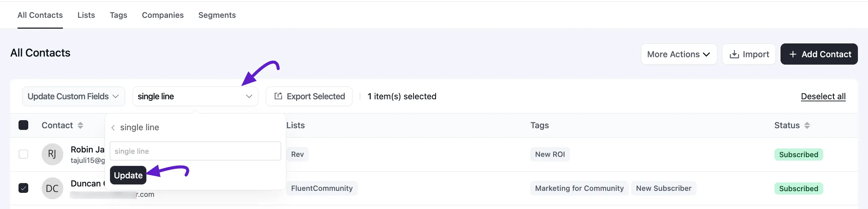Uncheck the Duncan contact row checkbox

tap(23, 188)
